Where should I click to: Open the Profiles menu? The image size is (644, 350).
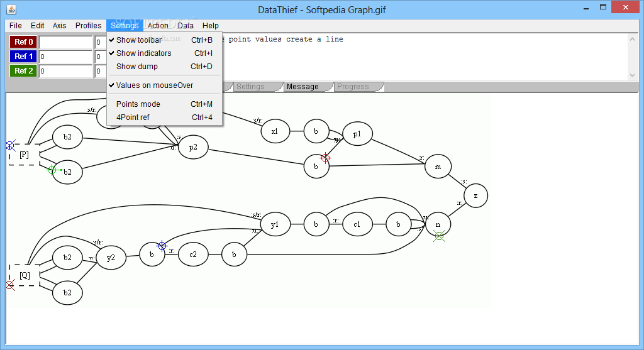[88, 25]
